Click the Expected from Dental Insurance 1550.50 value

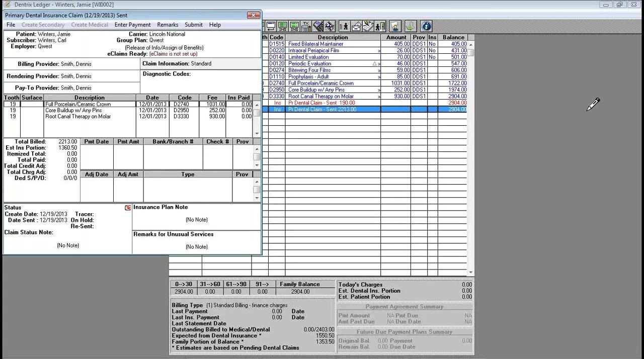(325, 335)
